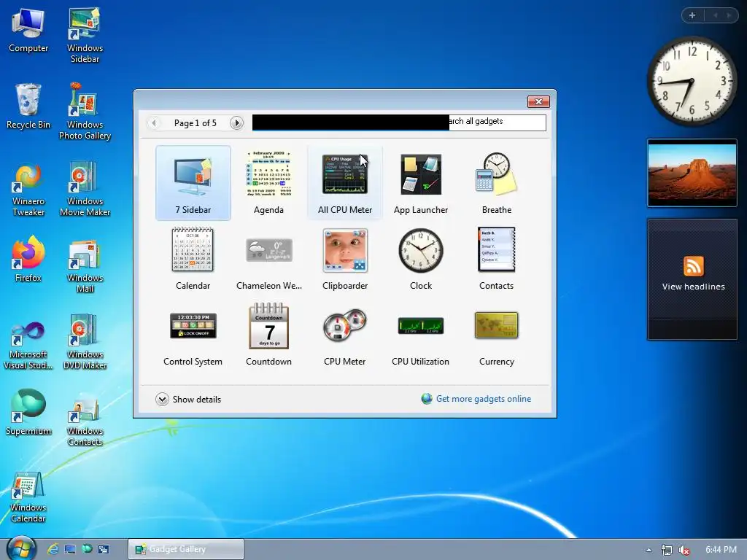
Task: Click the orange RSS feed icon
Action: tap(693, 266)
